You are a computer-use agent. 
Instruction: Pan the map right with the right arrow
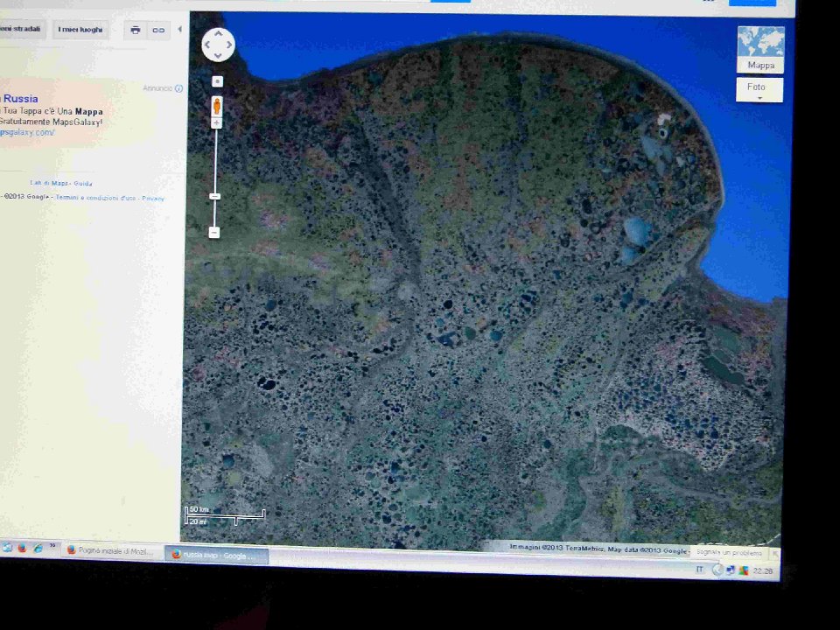click(229, 45)
